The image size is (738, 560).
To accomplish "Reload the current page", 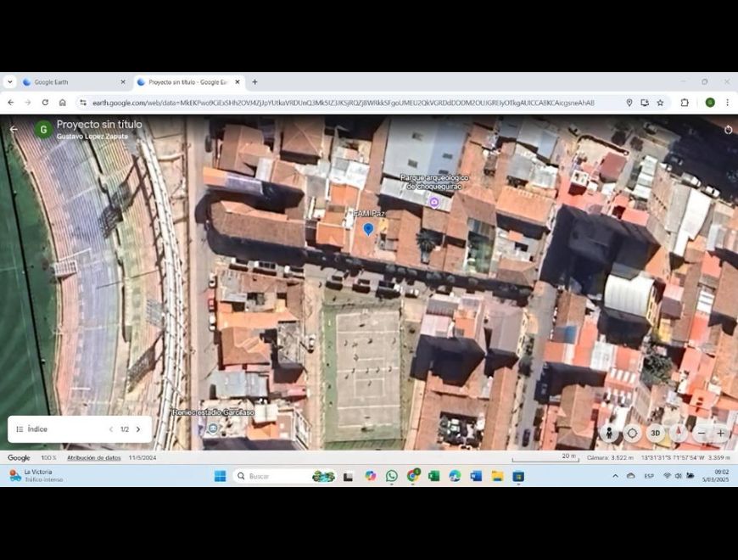I will coord(45,103).
